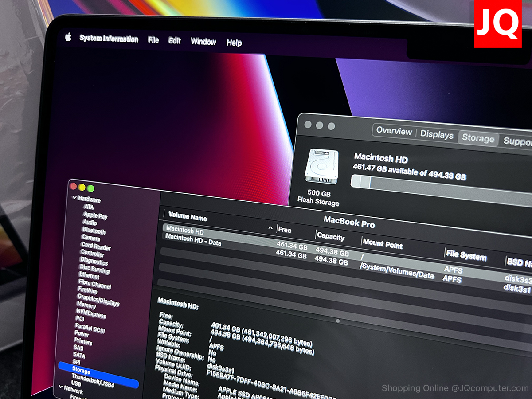The image size is (532, 399).
Task: Click the Macintosh HD disk drive icon
Action: [322, 166]
